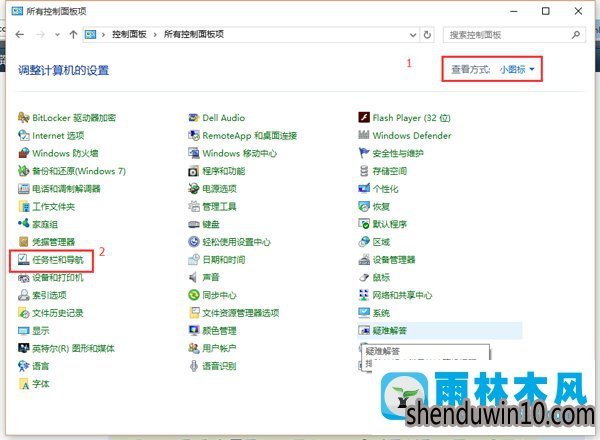Open the 程序和功能 icon
The width and height of the screenshot is (600, 440).
(194, 171)
